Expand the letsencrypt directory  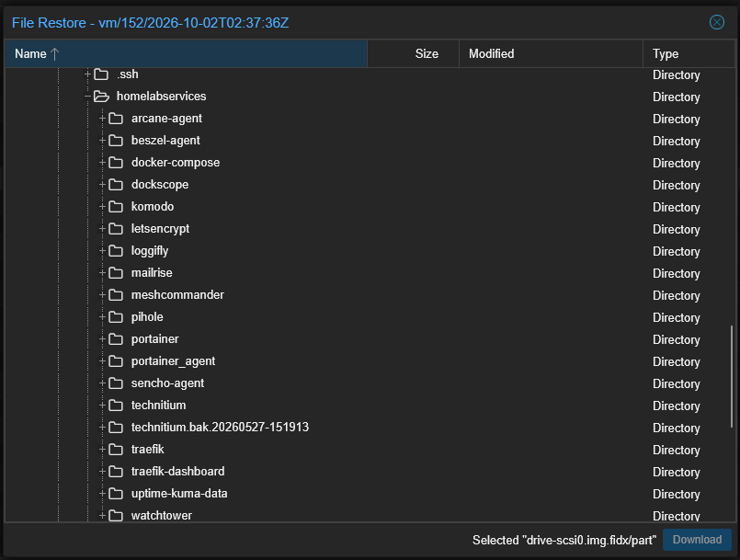point(102,229)
